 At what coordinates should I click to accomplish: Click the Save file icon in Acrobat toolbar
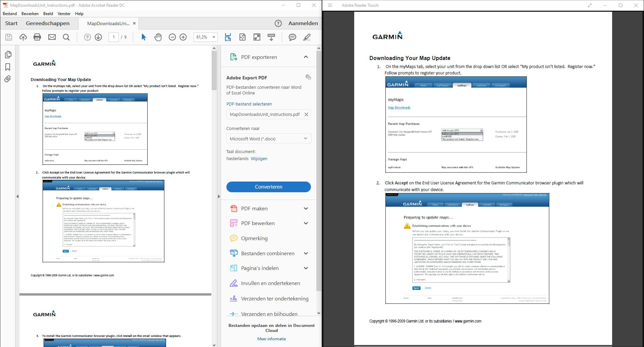[x=9, y=37]
